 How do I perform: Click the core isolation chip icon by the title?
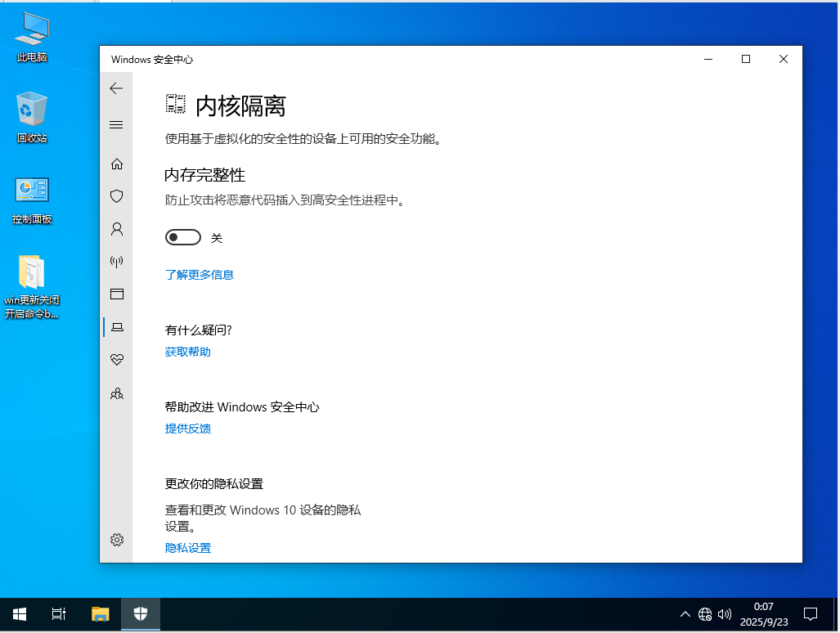pos(175,104)
